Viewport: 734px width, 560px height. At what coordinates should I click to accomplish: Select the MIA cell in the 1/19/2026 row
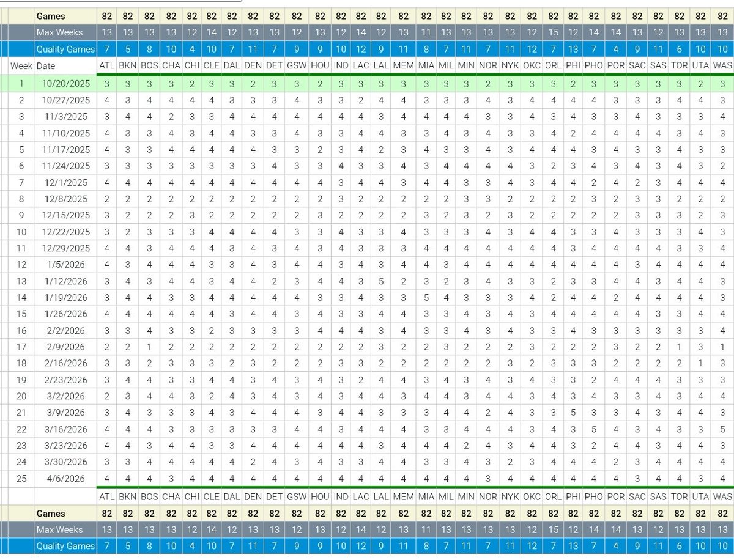click(426, 298)
